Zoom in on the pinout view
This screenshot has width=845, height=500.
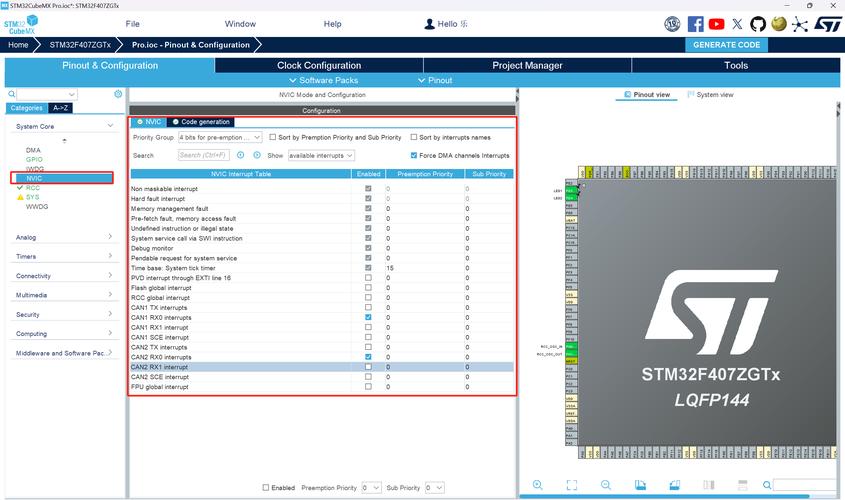537,485
